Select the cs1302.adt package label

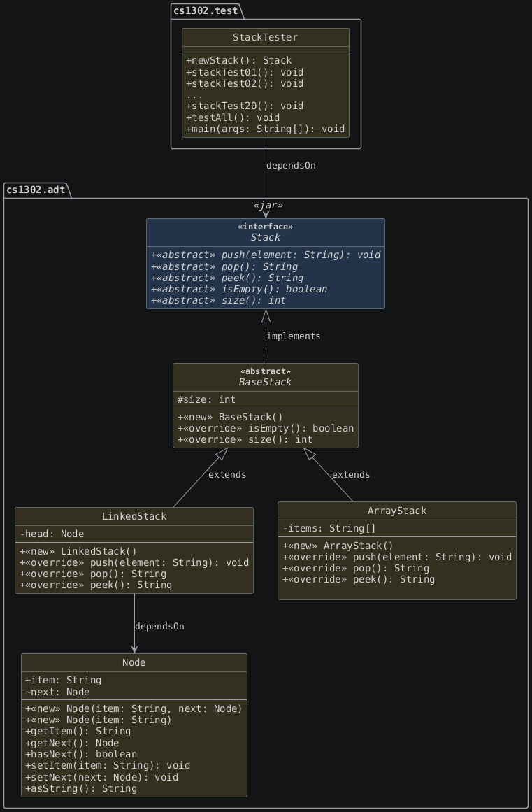(x=36, y=190)
